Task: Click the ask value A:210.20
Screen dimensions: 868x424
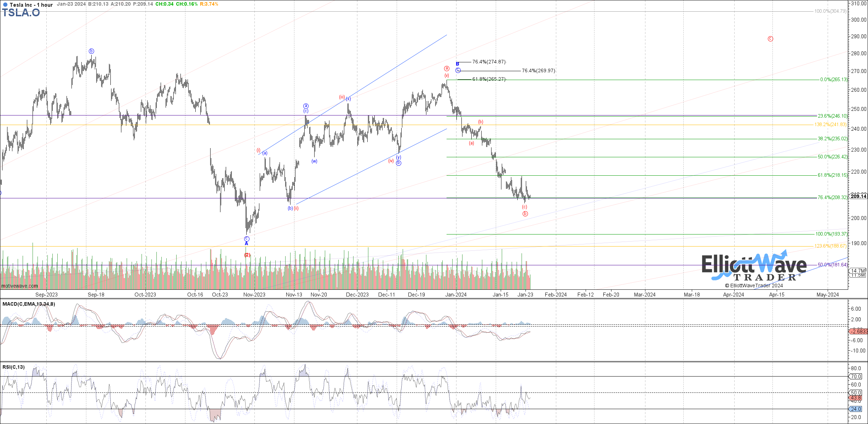Action: [121, 4]
